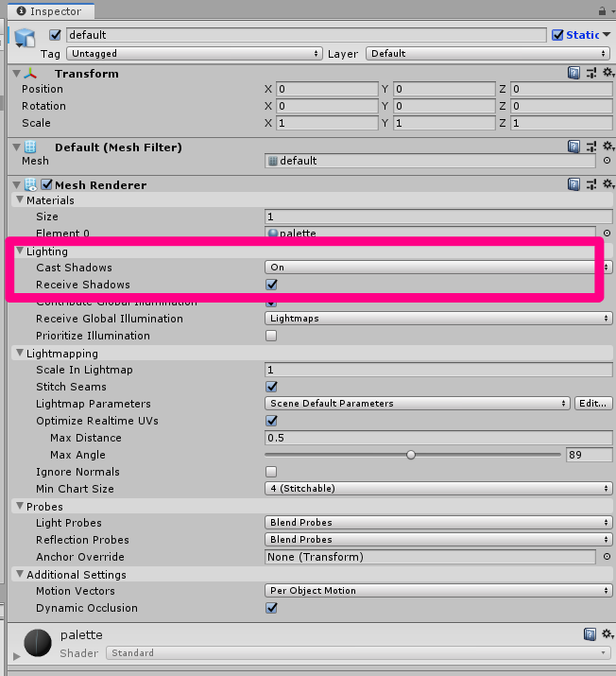
Task: Open the Reflection Probes dropdown
Action: (438, 539)
